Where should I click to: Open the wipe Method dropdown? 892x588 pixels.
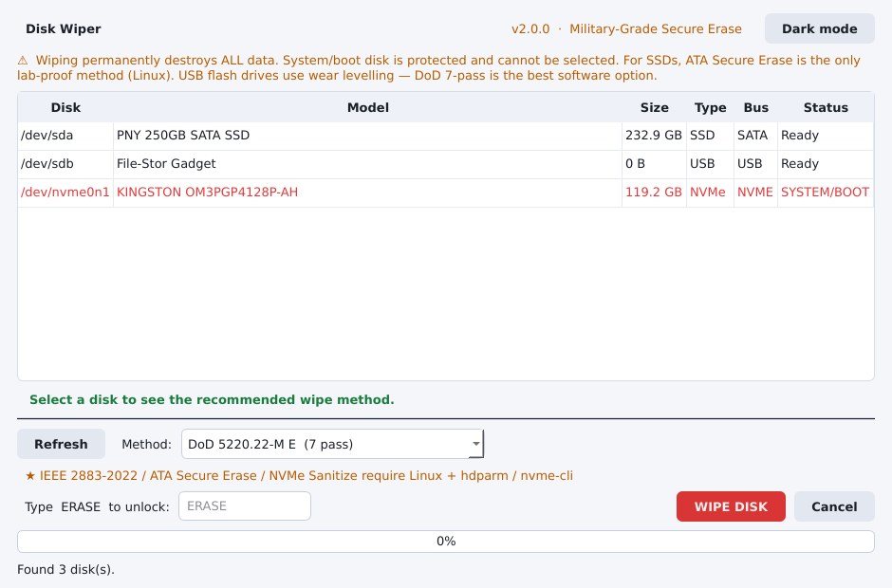click(332, 444)
